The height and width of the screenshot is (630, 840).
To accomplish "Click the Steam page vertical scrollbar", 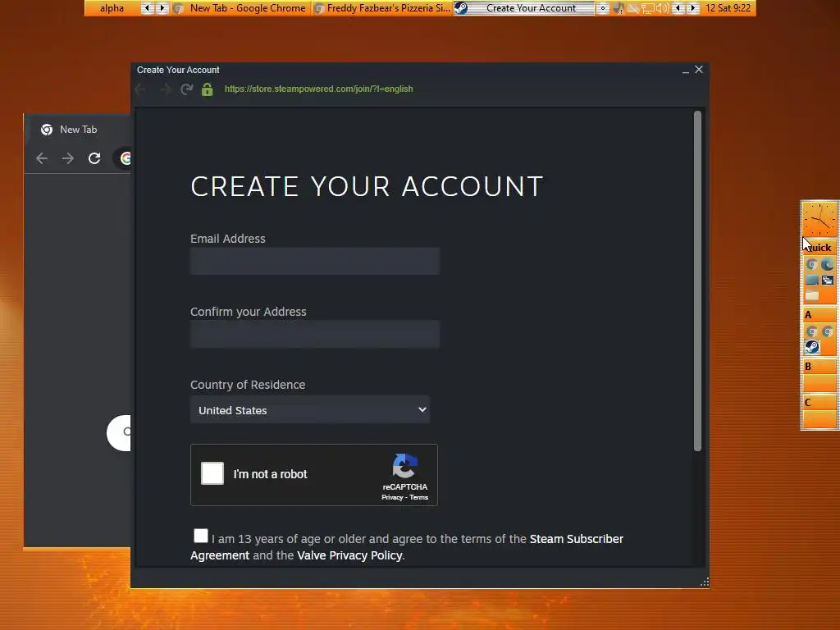I will [x=697, y=281].
